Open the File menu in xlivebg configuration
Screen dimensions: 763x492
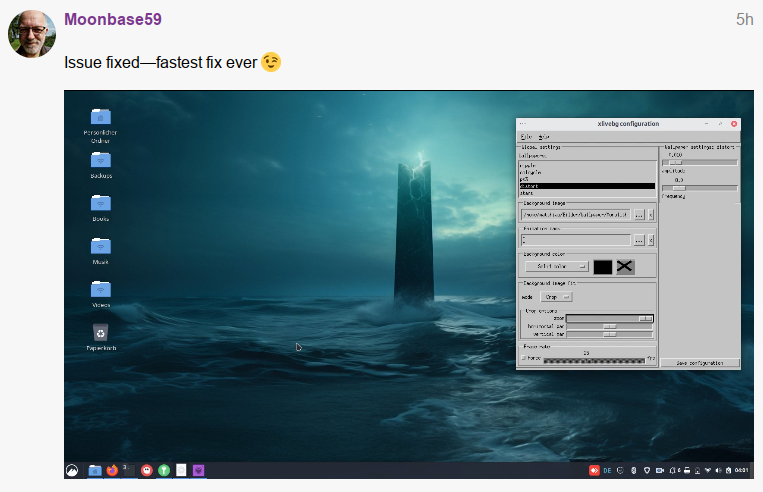(x=526, y=137)
